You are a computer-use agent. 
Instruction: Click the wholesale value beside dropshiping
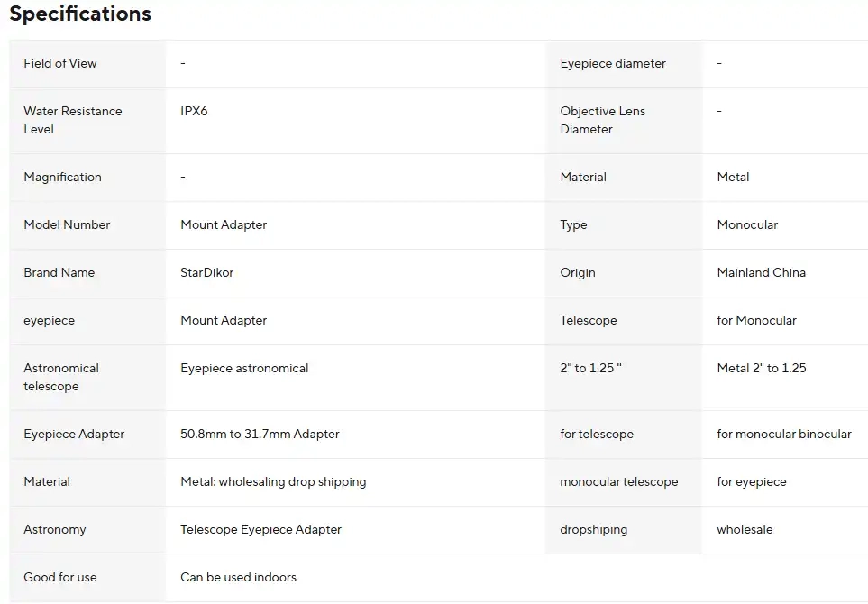tap(745, 529)
